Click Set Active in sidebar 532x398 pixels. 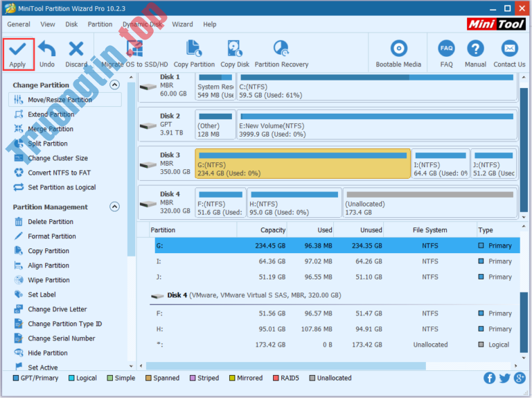coord(42,367)
